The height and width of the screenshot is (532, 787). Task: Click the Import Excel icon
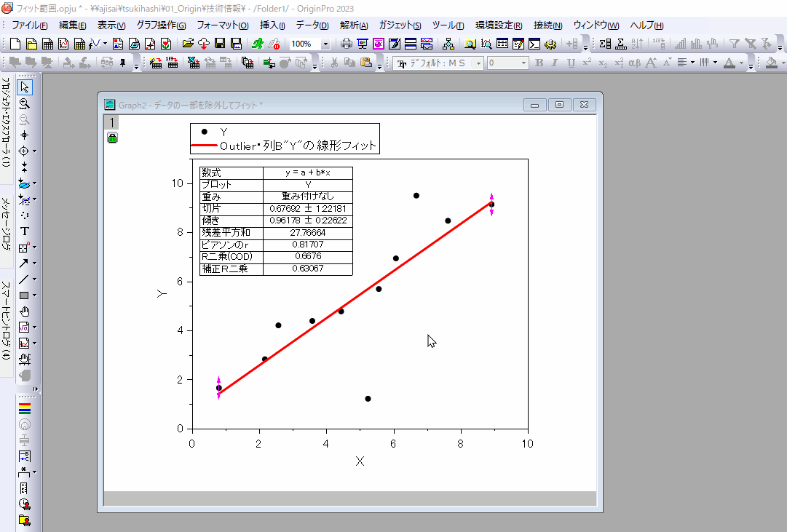[194, 63]
